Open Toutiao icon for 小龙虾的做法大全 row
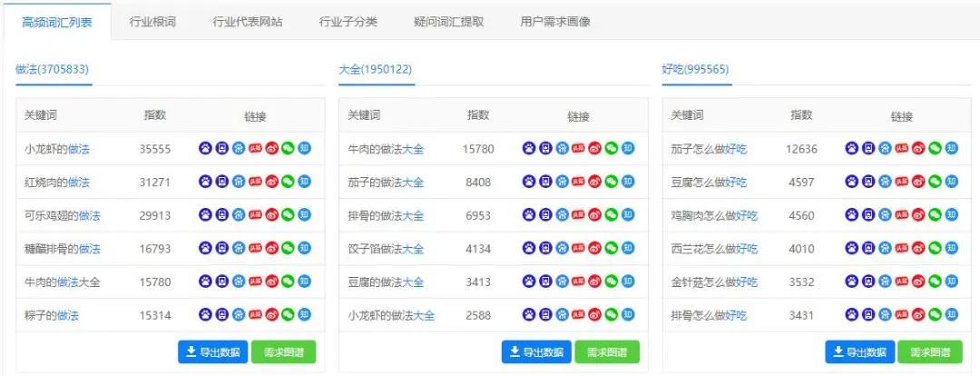 pos(579,314)
